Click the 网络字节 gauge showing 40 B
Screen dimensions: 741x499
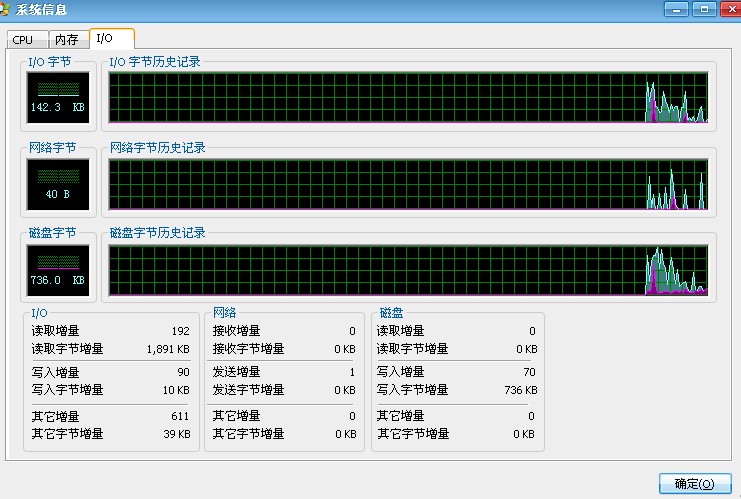[58, 184]
